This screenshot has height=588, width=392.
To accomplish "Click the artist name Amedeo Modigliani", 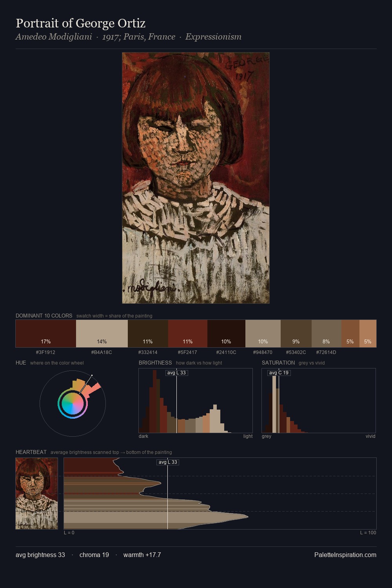I will [x=54, y=37].
